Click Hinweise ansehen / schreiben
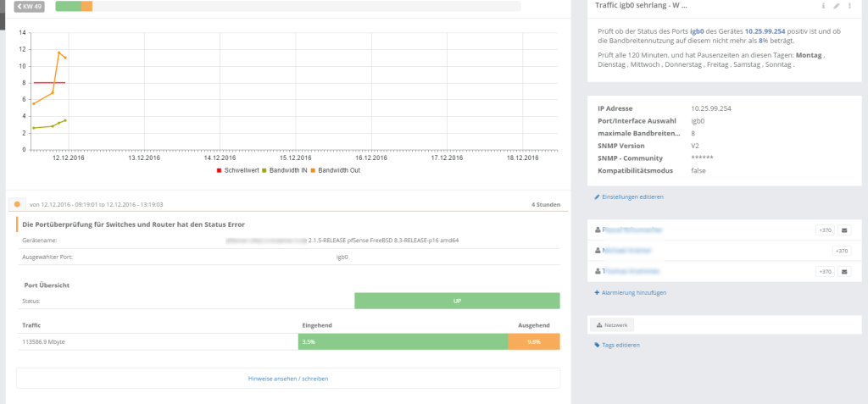The height and width of the screenshot is (404, 868). point(288,378)
